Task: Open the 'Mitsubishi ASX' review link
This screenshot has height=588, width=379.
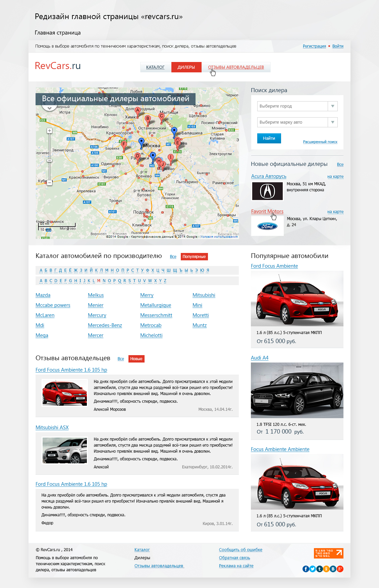Action: tap(52, 428)
